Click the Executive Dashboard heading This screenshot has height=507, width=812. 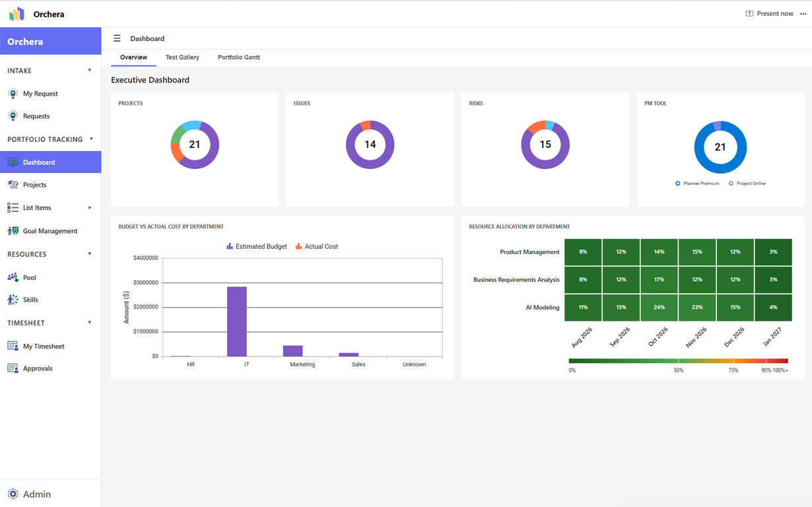pos(150,80)
